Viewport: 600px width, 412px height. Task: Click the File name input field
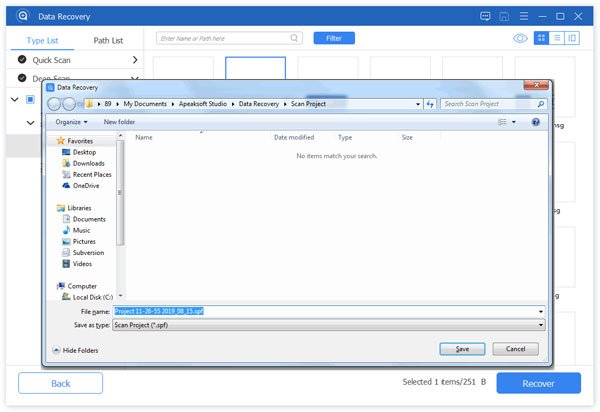[x=324, y=311]
